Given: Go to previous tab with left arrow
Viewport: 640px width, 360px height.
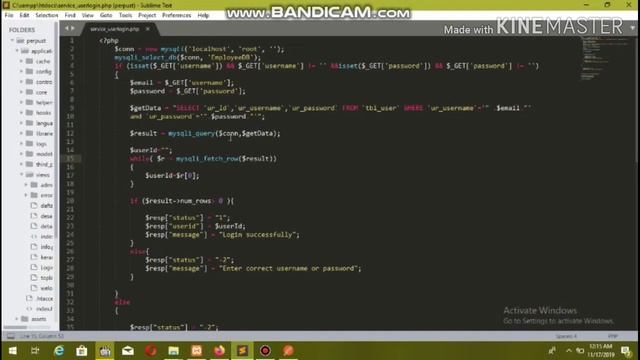Looking at the screenshot, I should pos(67,28).
